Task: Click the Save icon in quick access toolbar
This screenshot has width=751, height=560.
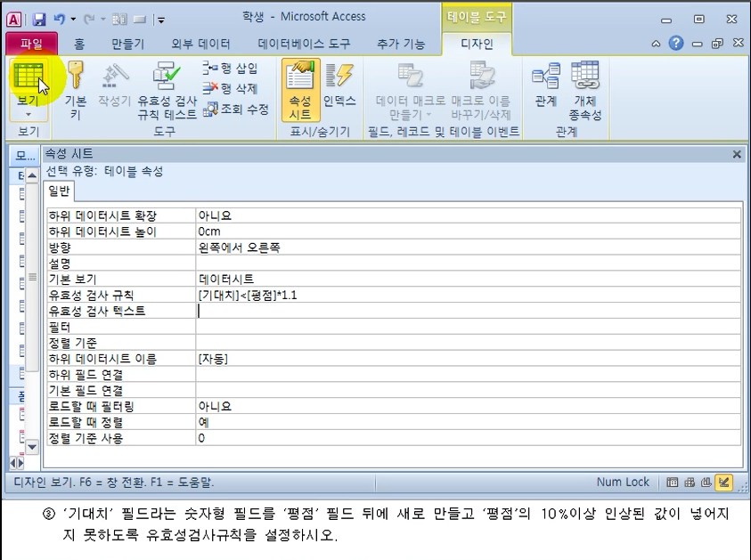Action: [x=39, y=20]
